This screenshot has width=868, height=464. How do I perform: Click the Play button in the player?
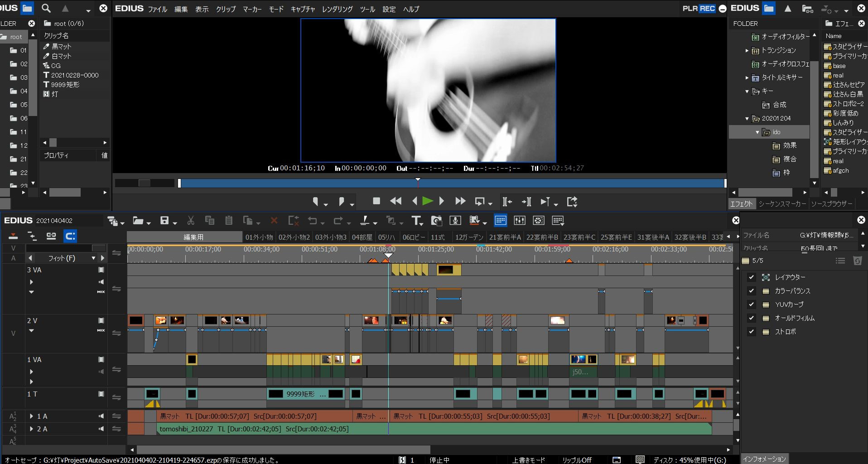pos(427,202)
